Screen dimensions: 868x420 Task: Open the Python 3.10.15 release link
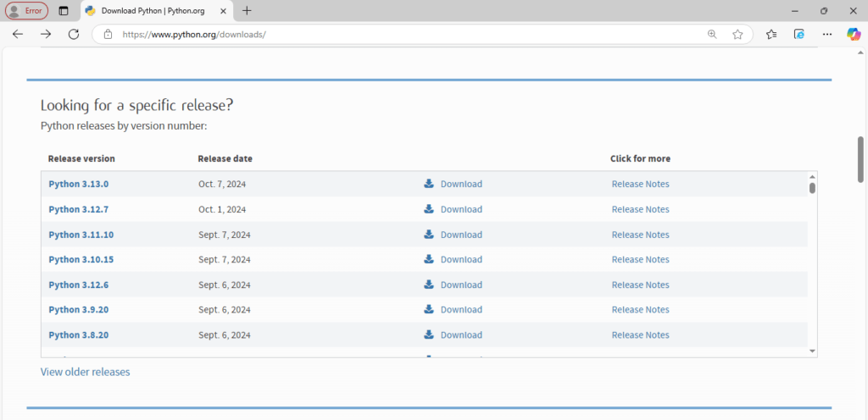click(81, 259)
